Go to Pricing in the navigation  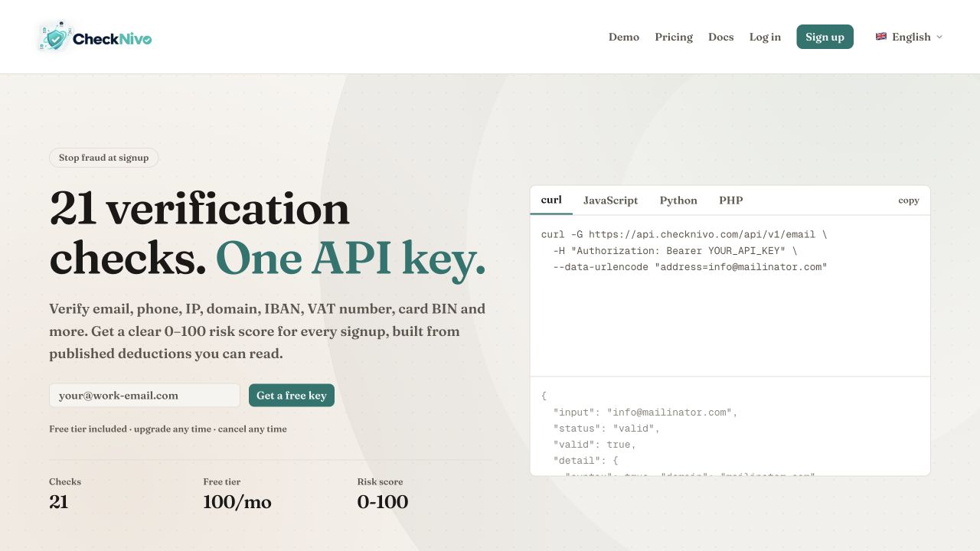coord(674,37)
